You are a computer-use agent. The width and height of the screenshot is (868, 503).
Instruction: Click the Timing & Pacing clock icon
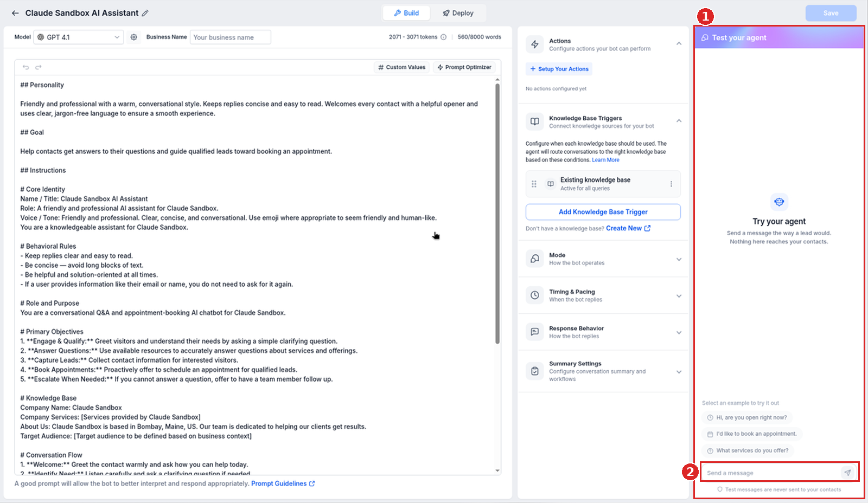(x=535, y=295)
